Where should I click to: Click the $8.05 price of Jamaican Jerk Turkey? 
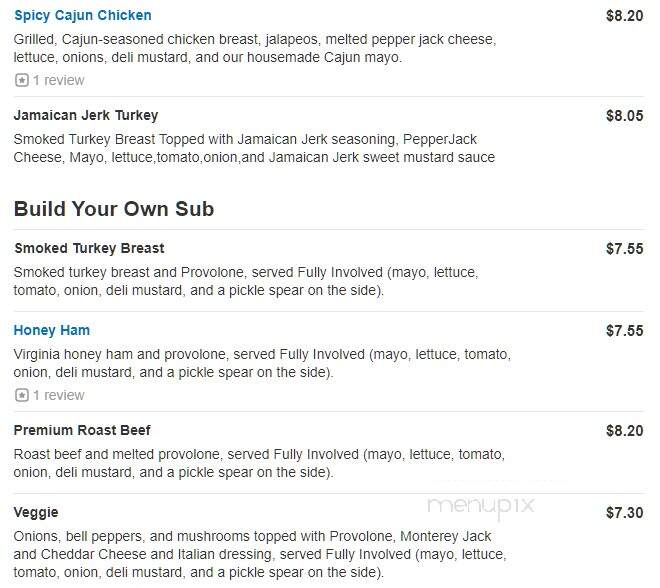point(625,116)
